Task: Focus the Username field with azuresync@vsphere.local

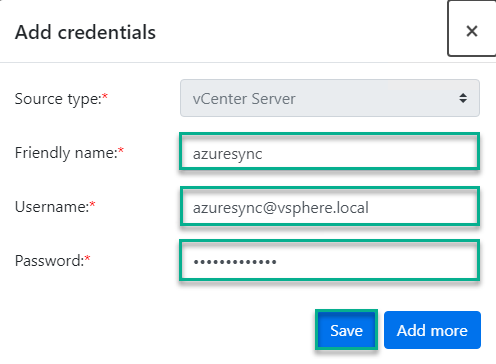Action: pyautogui.click(x=330, y=207)
